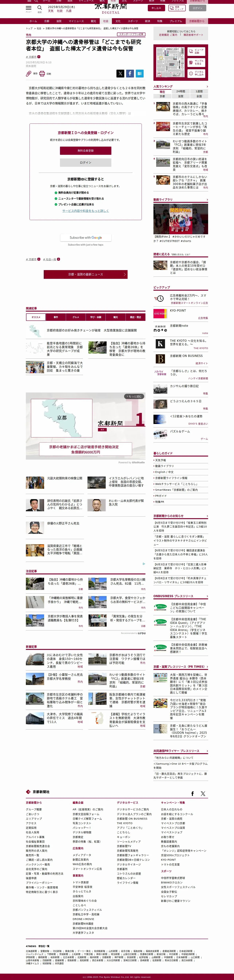Screen dimensions: 234x980
Task: Share article on Facebook icon
Action: 130,73
